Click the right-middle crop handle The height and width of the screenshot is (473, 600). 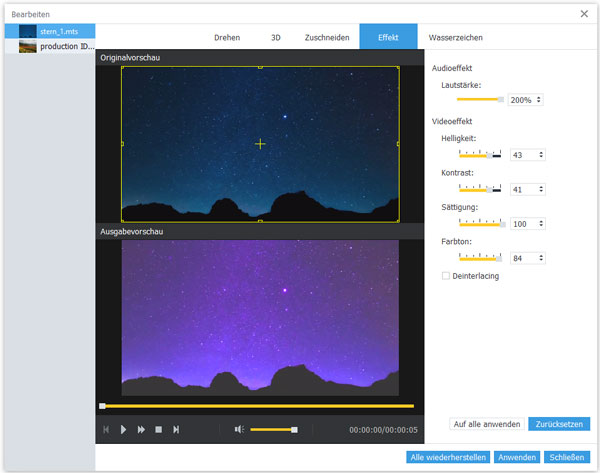tap(398, 144)
